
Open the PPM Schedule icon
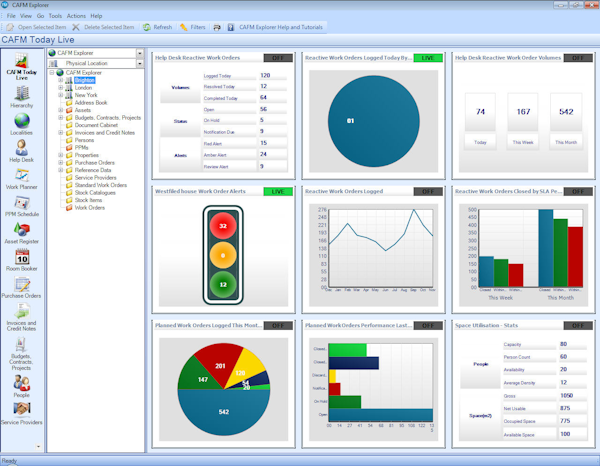tap(22, 203)
